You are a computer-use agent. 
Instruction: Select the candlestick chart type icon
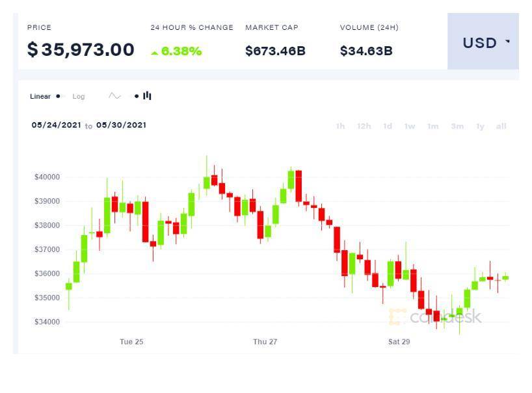click(147, 95)
